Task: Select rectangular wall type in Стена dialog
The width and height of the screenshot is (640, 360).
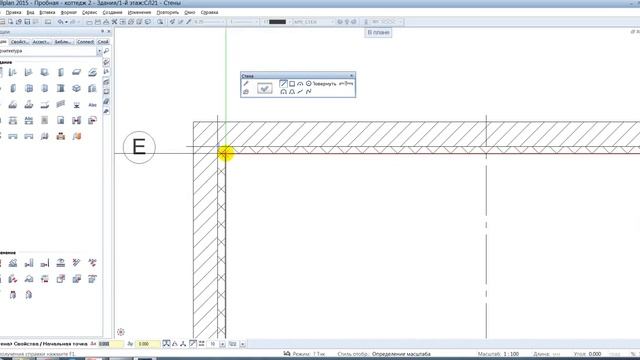Action: click(x=292, y=84)
